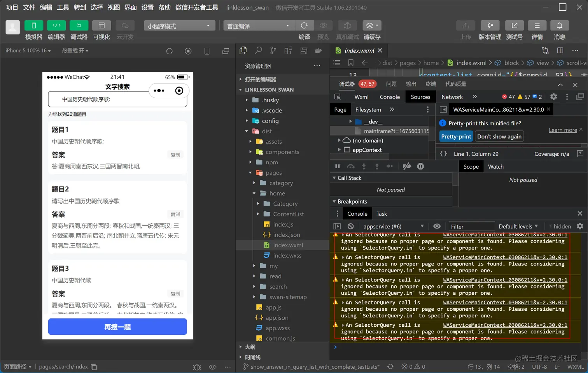Open hot reload dropdown
This screenshot has width=588, height=373.
75,51
